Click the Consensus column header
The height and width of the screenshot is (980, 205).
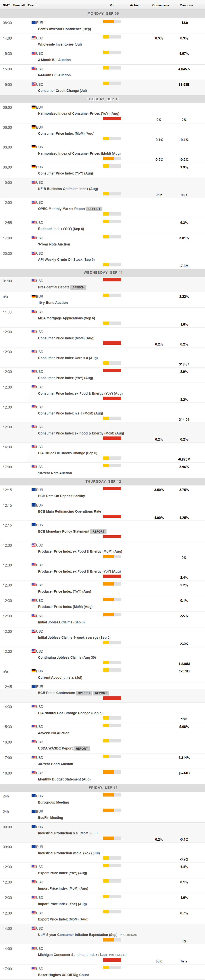click(x=160, y=5)
